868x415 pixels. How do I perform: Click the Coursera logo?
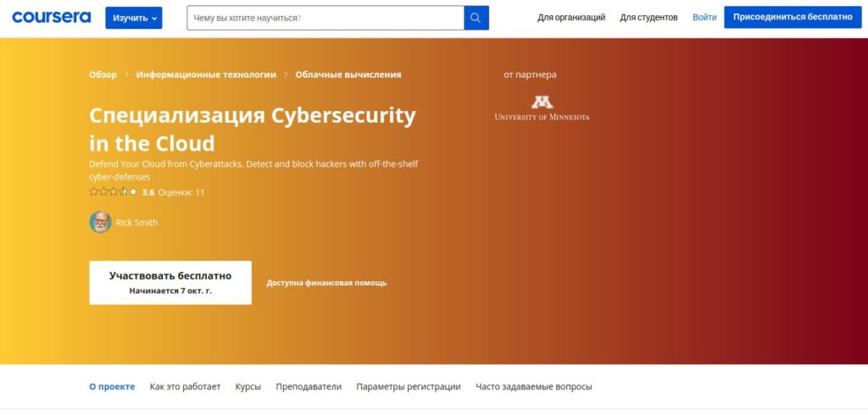[51, 17]
